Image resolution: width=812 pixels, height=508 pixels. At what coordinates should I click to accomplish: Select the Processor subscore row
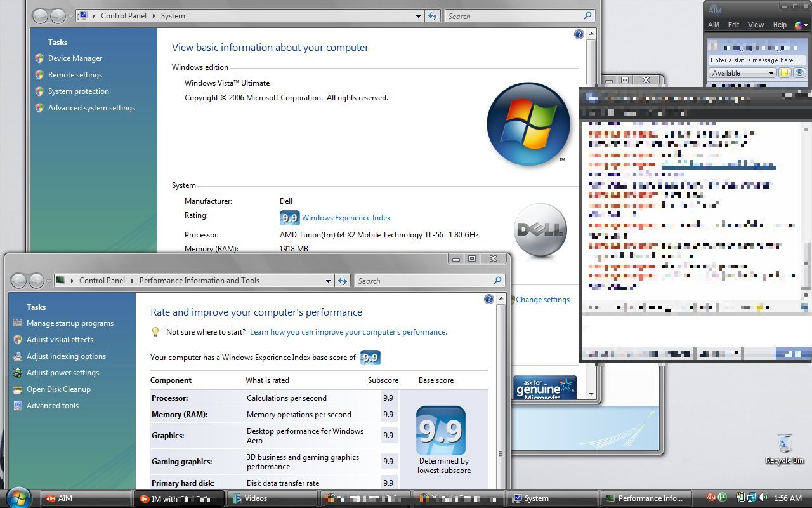click(x=274, y=398)
